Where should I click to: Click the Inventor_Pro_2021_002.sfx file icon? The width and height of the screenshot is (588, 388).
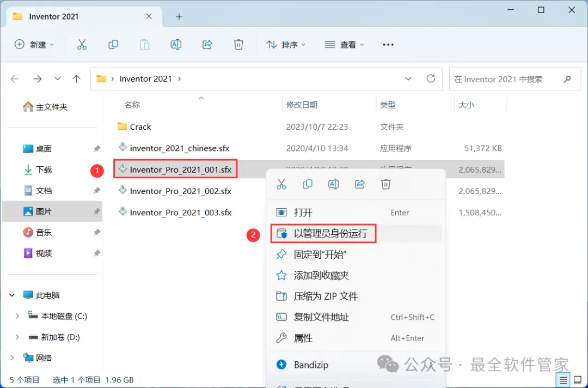[x=122, y=190]
